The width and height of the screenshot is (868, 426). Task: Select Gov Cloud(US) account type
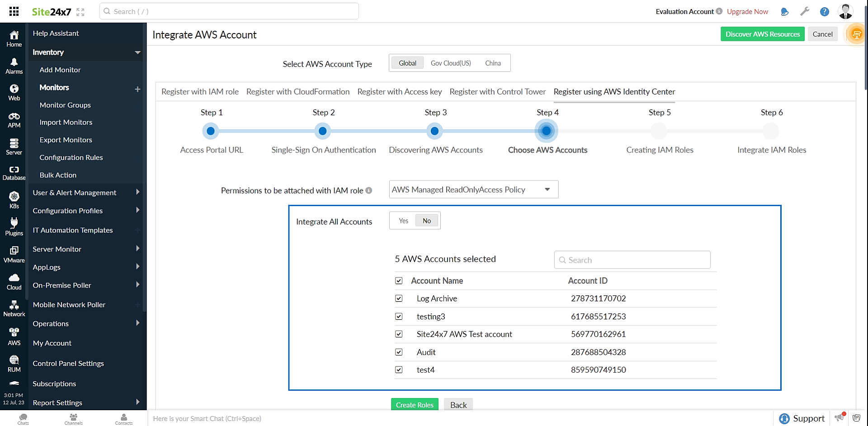point(451,63)
